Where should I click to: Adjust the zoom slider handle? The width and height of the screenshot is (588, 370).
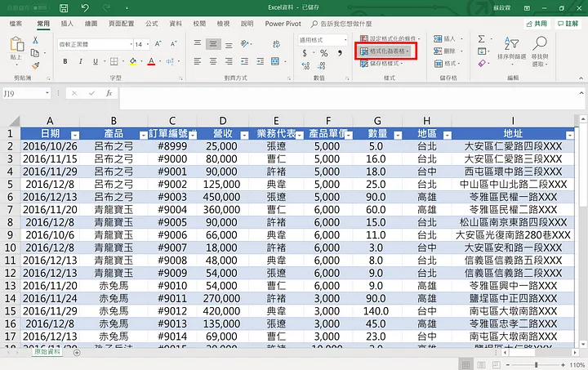click(537, 365)
